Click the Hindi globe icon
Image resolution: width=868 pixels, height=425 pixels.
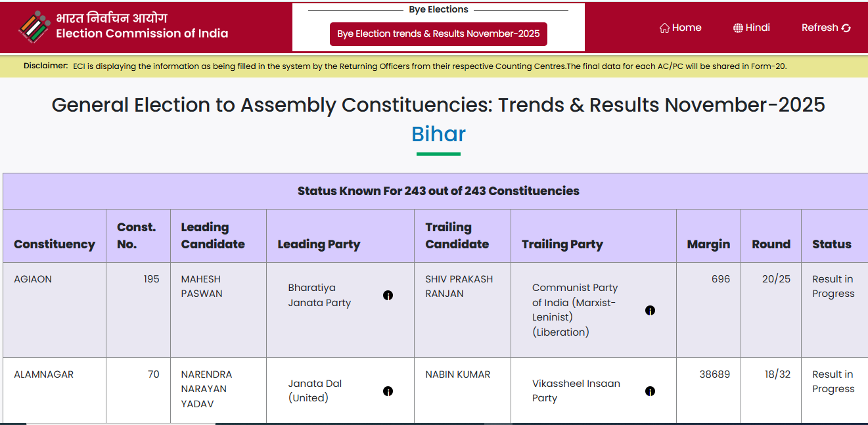point(738,28)
